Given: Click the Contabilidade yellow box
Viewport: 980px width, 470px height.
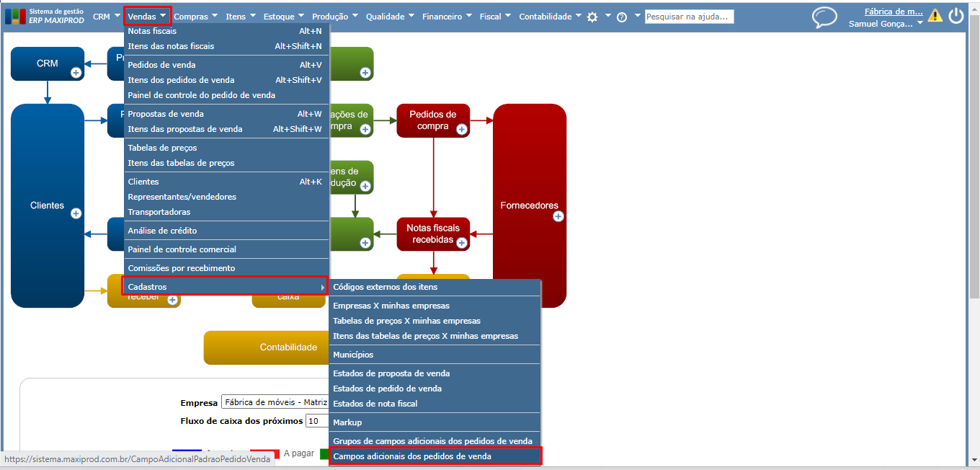Looking at the screenshot, I should pos(266,347).
